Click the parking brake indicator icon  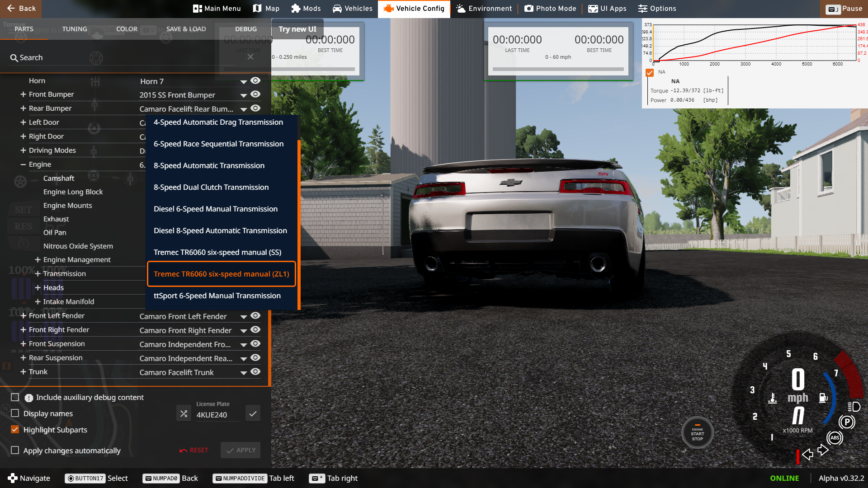click(847, 422)
